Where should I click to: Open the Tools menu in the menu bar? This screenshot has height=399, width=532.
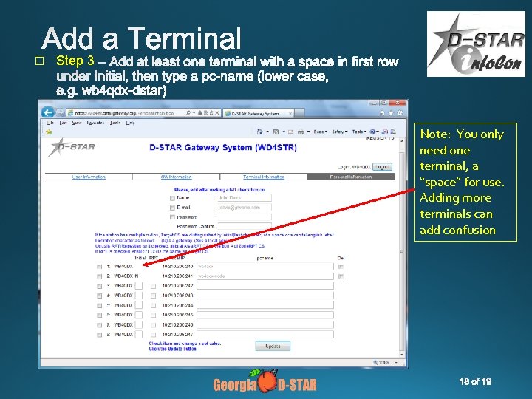(115, 123)
